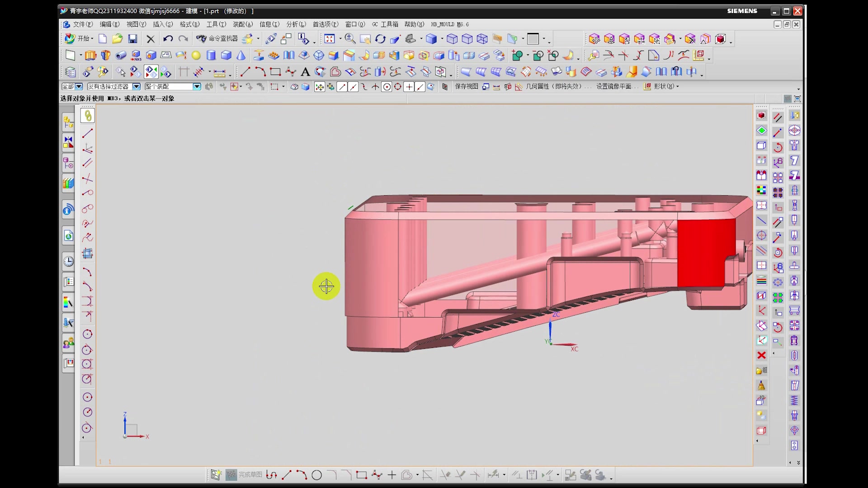Click the 保存视图 button

coord(467,86)
